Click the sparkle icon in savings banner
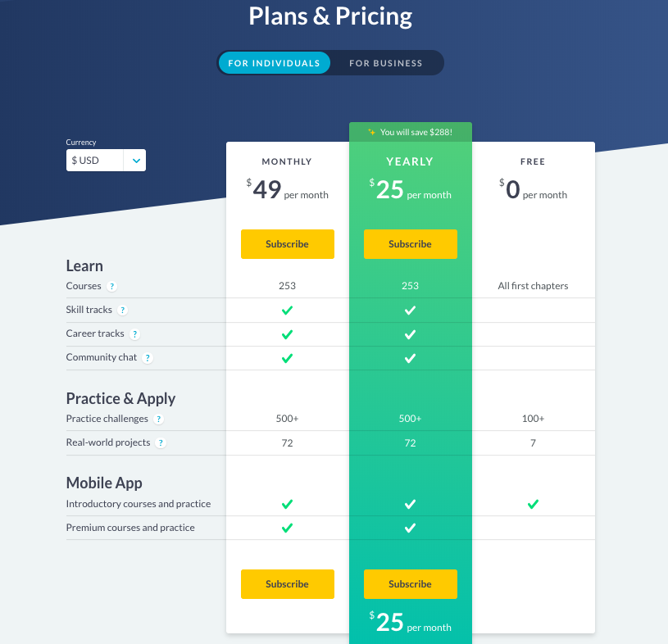Screen dimensions: 668x644 (x=371, y=132)
